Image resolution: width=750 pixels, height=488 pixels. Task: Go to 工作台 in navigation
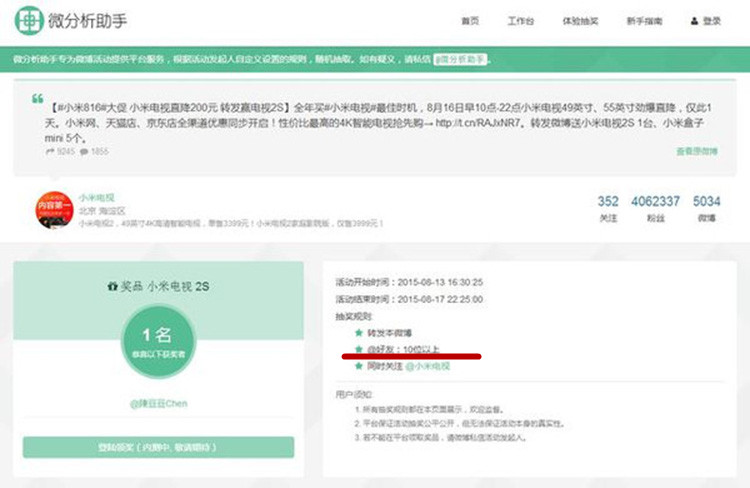pyautogui.click(x=521, y=21)
